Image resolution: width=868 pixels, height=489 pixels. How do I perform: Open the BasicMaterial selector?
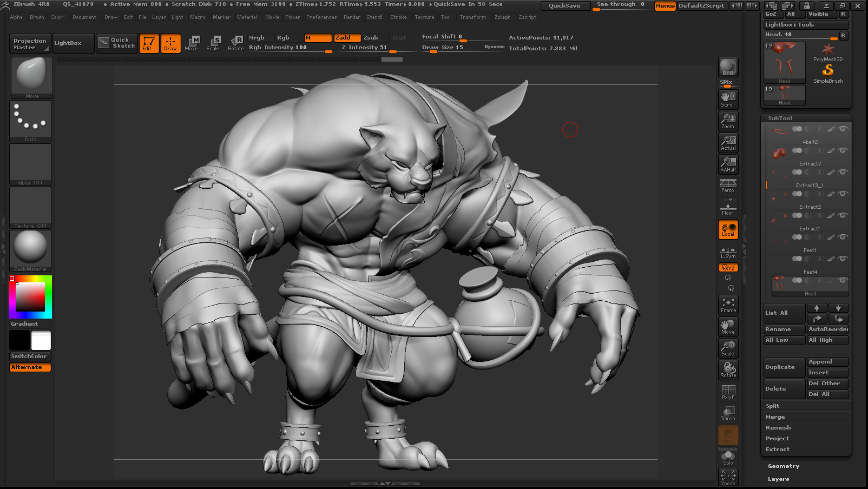click(30, 251)
